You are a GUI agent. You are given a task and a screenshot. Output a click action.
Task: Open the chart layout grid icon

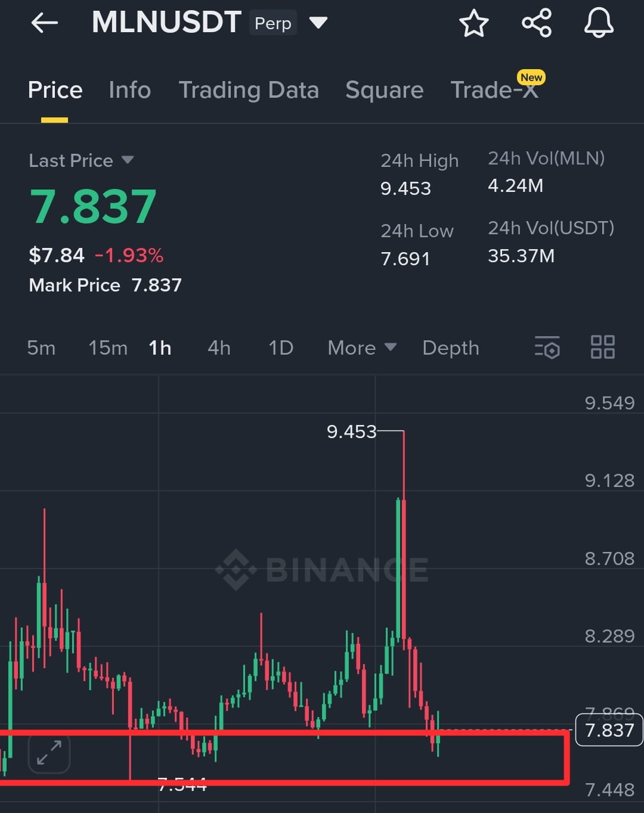tap(602, 346)
